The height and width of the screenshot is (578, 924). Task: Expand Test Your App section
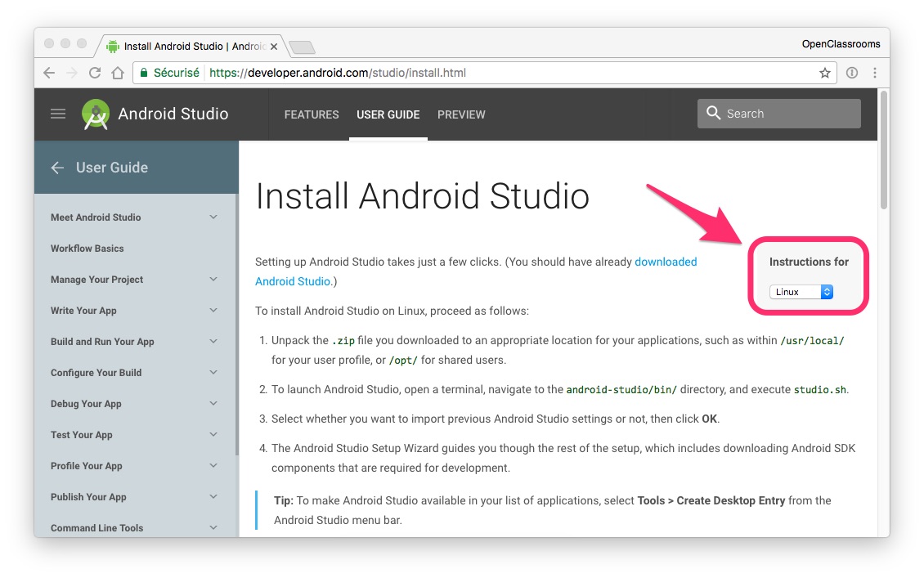pyautogui.click(x=213, y=435)
